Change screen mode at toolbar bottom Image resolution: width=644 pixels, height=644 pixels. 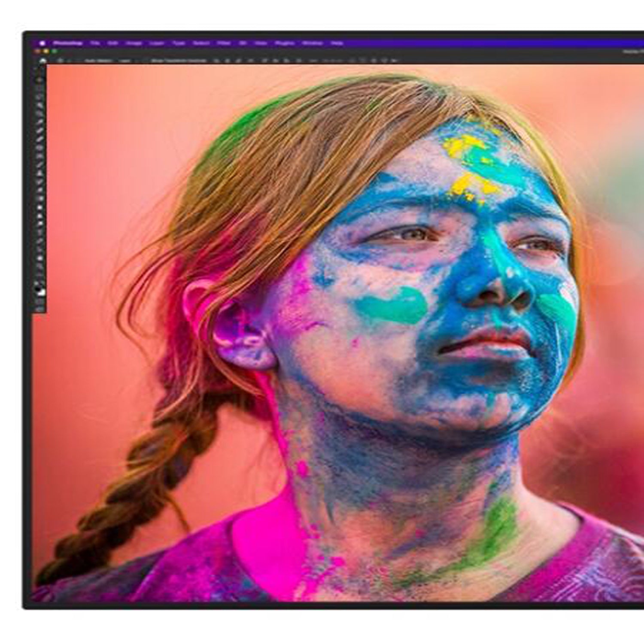pos(40,309)
